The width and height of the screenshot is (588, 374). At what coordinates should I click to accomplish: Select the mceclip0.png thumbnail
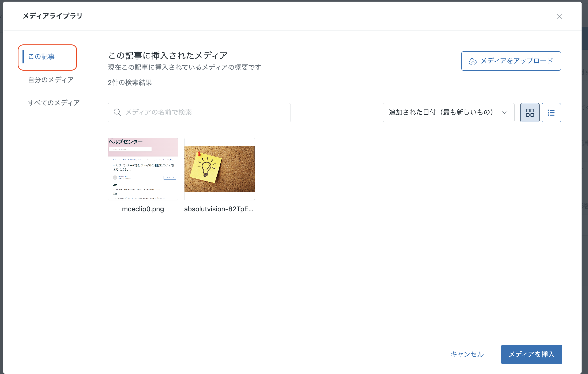coord(143,169)
